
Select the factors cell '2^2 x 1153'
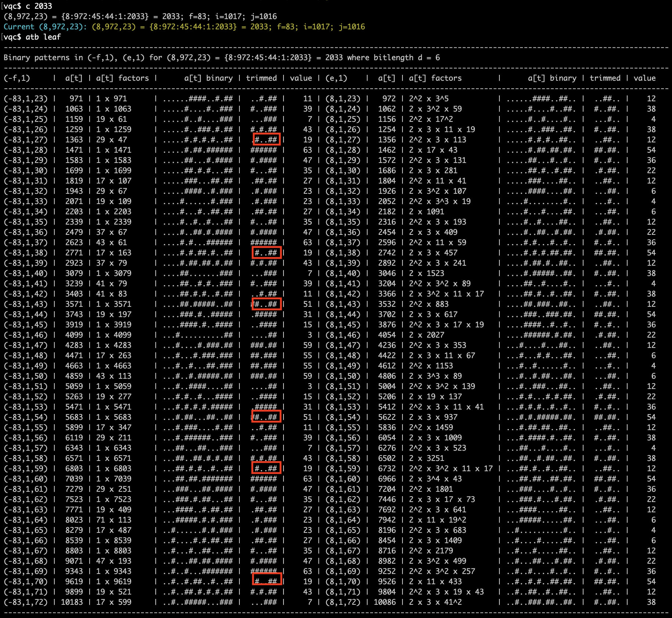(431, 366)
